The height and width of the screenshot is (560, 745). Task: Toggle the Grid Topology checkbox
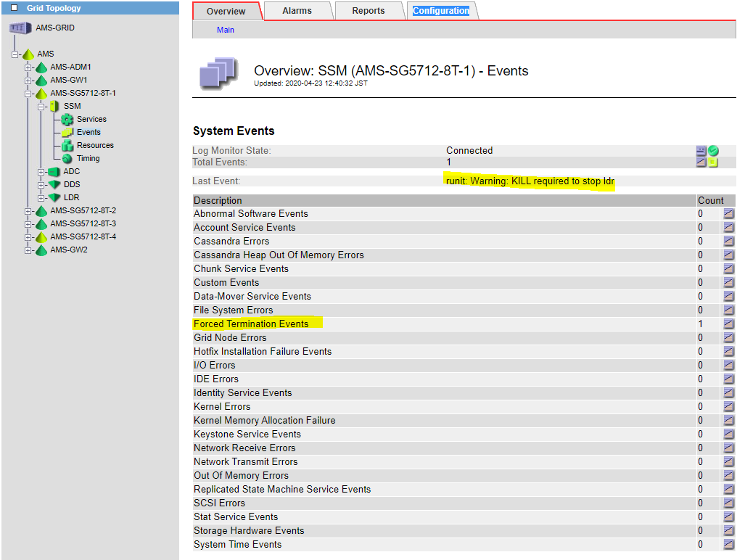coord(14,8)
